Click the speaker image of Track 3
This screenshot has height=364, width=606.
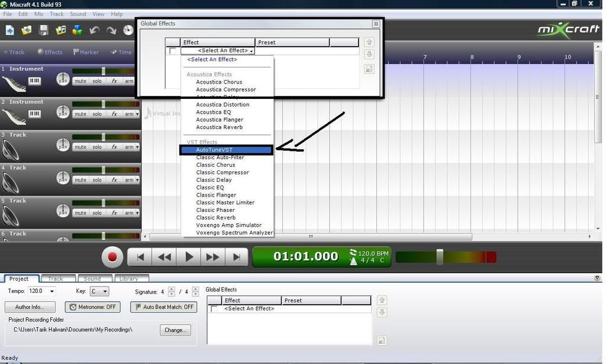tap(11, 150)
